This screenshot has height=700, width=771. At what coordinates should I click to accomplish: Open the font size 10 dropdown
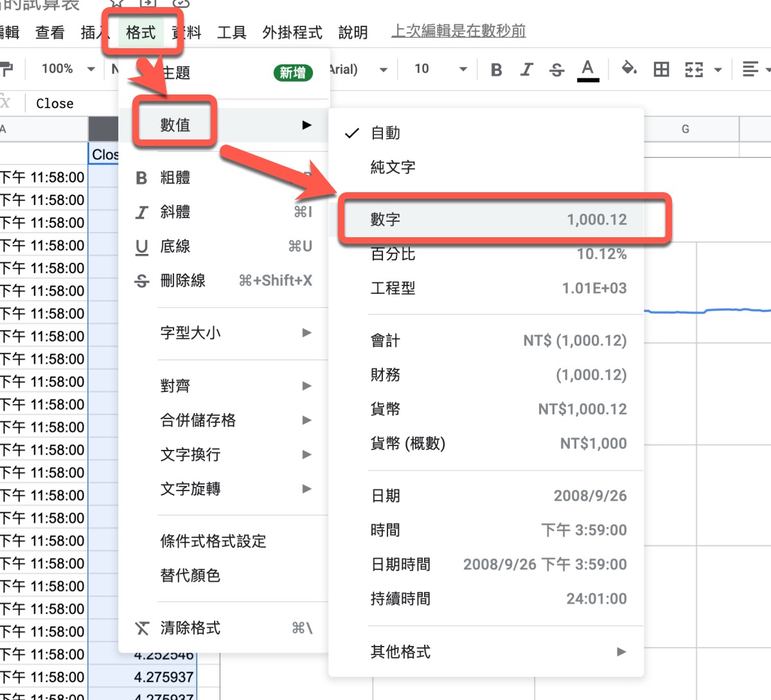click(x=440, y=69)
